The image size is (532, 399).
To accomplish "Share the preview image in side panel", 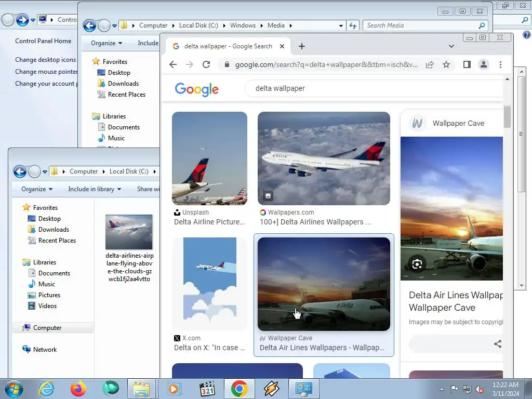I will (497, 344).
